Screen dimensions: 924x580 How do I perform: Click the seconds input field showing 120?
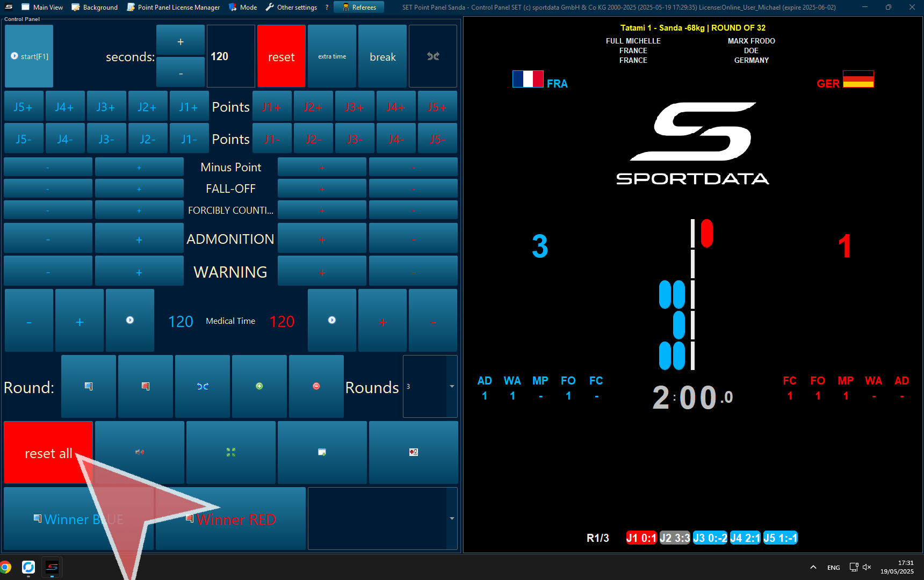coord(230,56)
